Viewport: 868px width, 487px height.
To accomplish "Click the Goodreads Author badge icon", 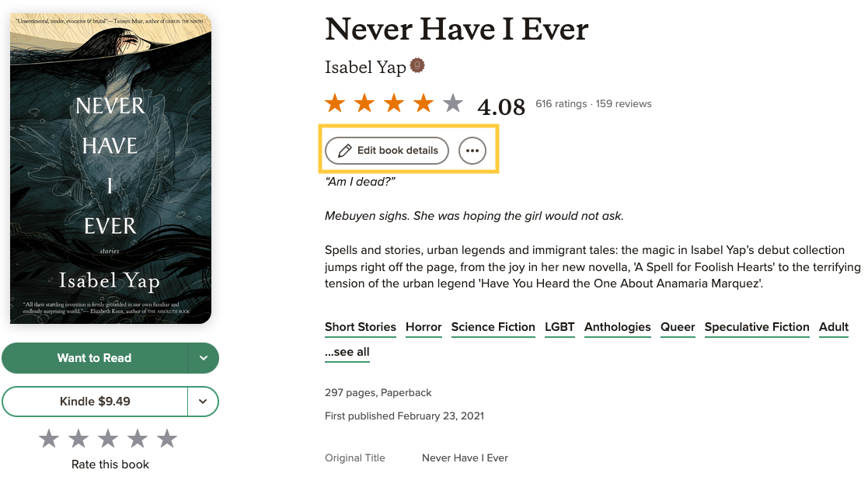I will click(x=417, y=67).
